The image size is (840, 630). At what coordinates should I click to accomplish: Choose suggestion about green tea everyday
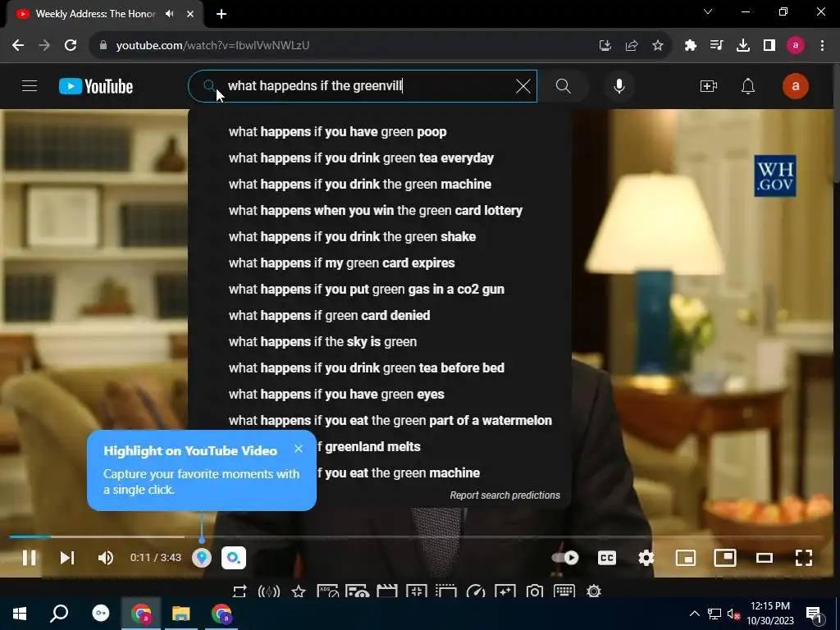(x=380, y=158)
